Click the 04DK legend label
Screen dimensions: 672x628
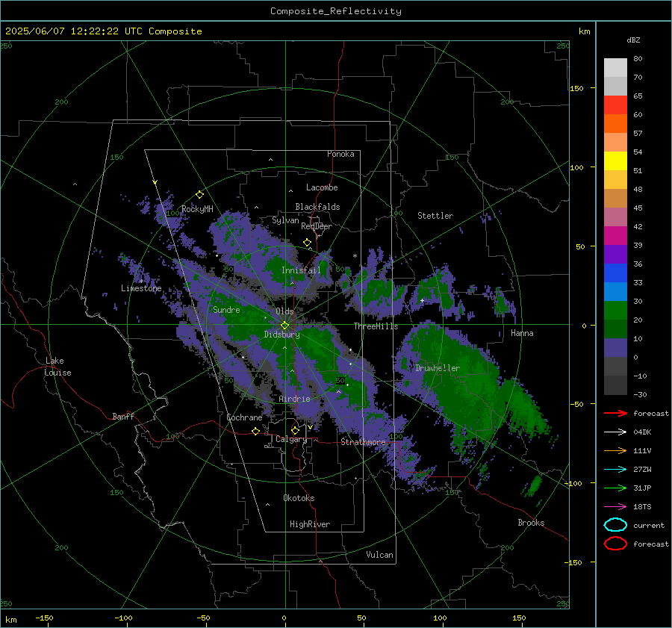(x=642, y=432)
